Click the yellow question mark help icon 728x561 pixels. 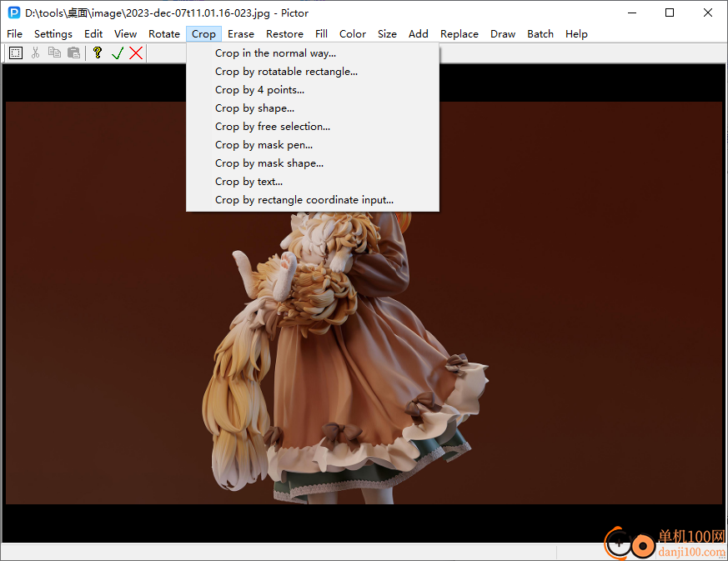pyautogui.click(x=98, y=53)
